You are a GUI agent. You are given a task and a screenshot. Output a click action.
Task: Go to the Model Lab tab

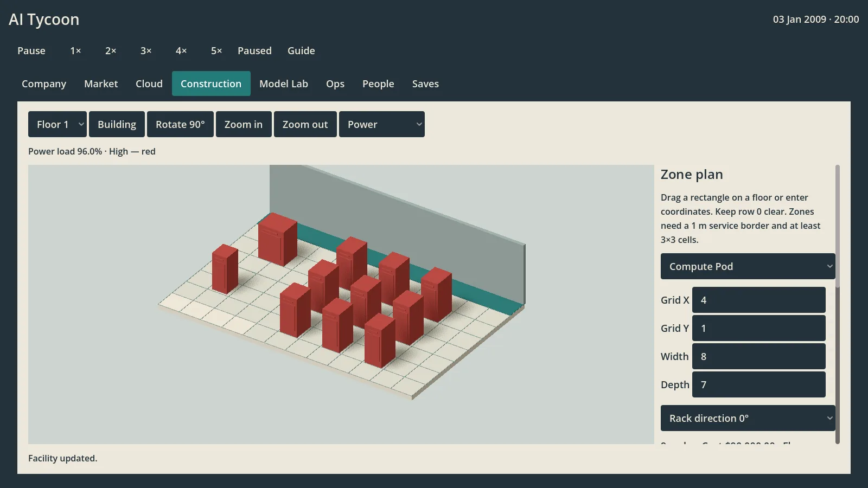(284, 84)
